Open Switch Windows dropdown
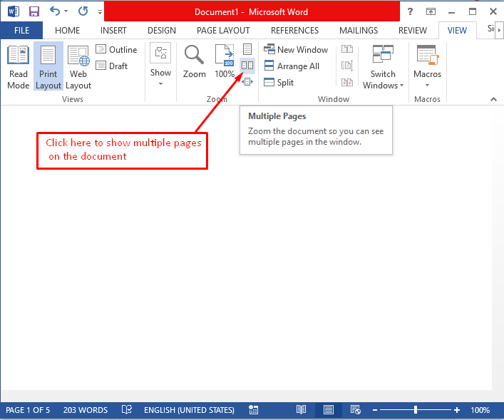 point(383,67)
